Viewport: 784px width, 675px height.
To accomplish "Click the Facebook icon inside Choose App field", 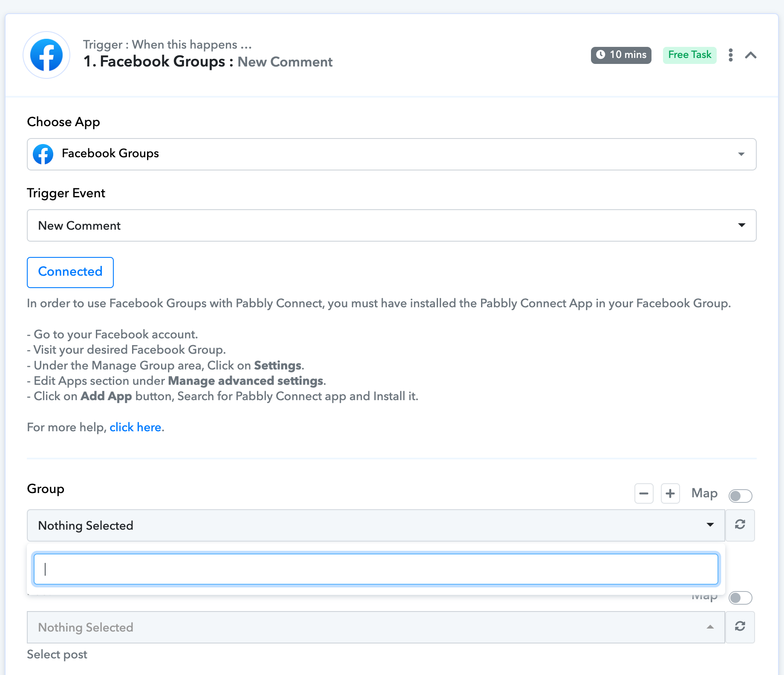I will click(x=43, y=154).
